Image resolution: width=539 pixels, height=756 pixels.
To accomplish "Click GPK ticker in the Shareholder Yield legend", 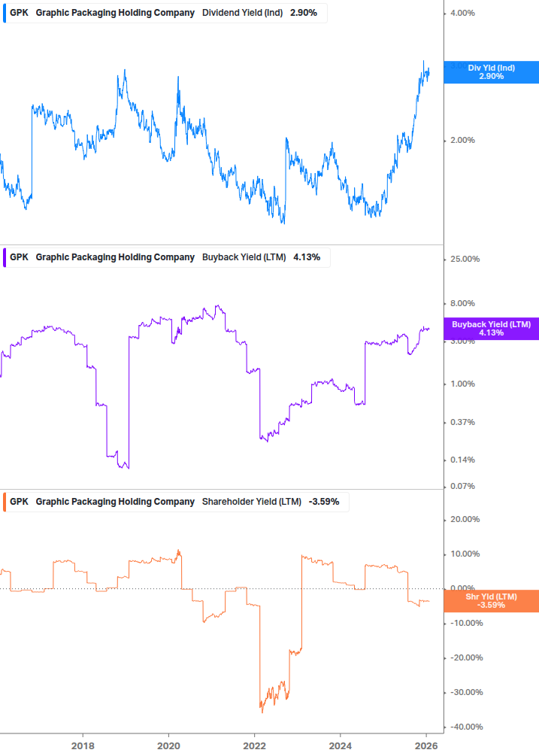I will coord(20,502).
